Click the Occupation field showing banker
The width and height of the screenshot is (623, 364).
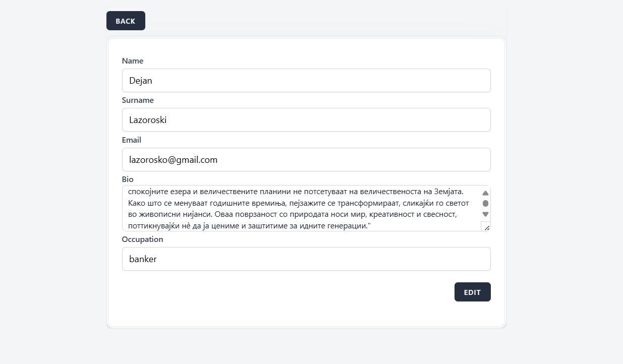[x=306, y=259]
